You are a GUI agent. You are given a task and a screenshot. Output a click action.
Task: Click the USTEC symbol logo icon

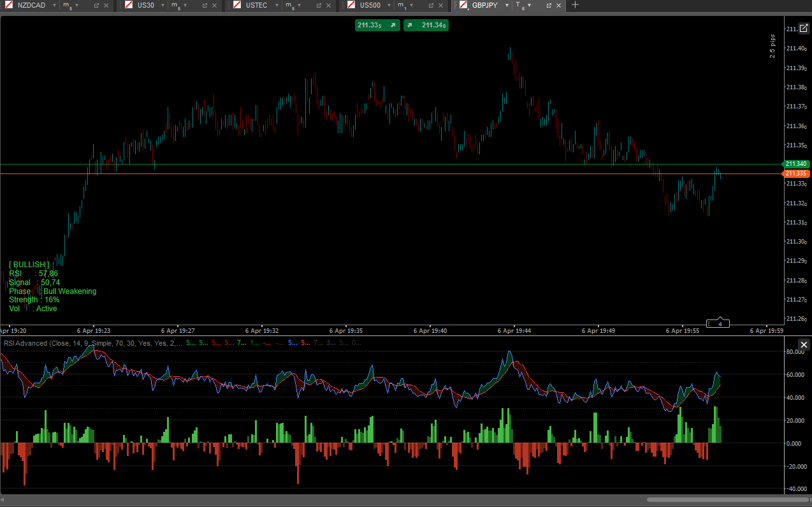click(238, 5)
